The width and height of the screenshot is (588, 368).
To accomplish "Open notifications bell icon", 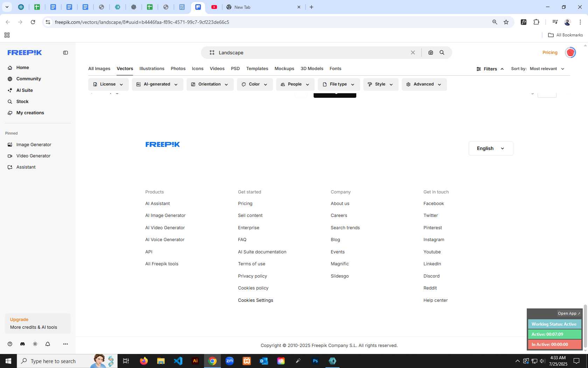I will pos(48,344).
